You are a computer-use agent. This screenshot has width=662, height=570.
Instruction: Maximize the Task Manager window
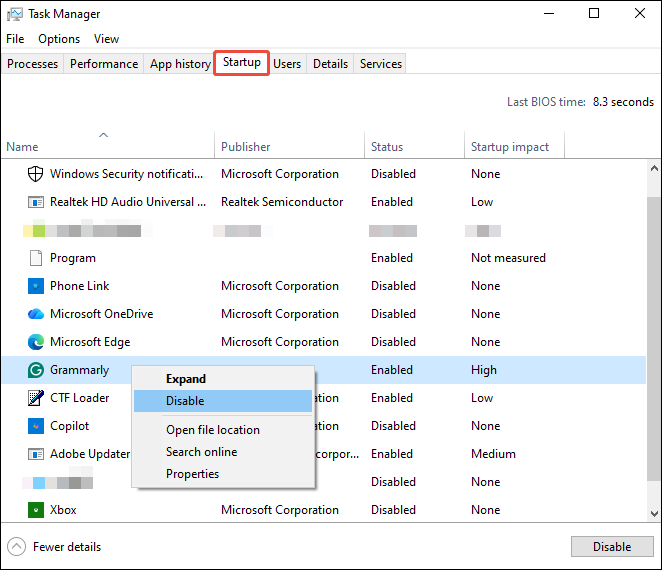[x=594, y=14]
